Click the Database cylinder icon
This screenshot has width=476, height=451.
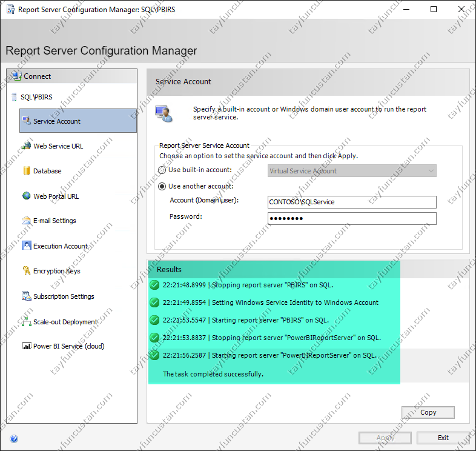[x=27, y=170]
